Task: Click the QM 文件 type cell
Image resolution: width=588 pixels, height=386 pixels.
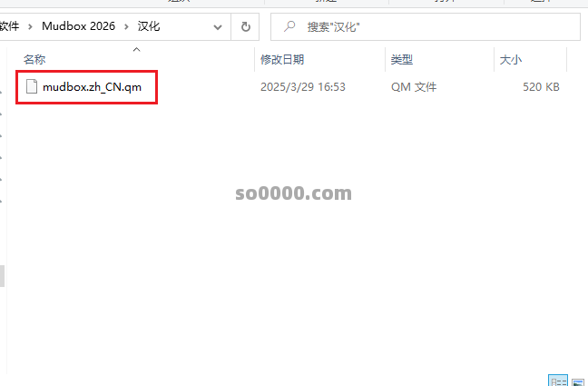Action: coord(414,87)
